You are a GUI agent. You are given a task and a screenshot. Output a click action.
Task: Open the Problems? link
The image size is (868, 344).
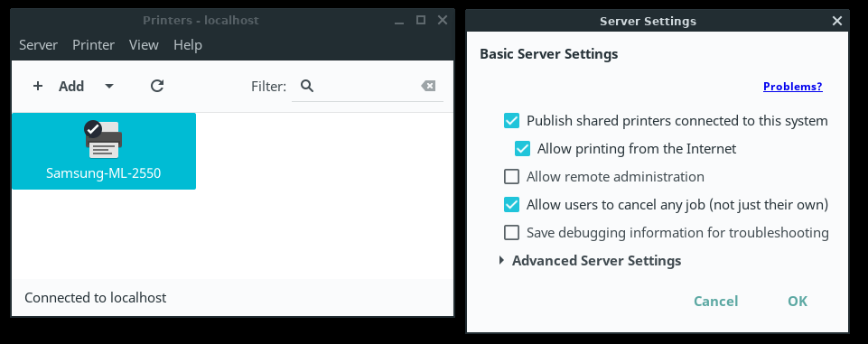(x=793, y=87)
